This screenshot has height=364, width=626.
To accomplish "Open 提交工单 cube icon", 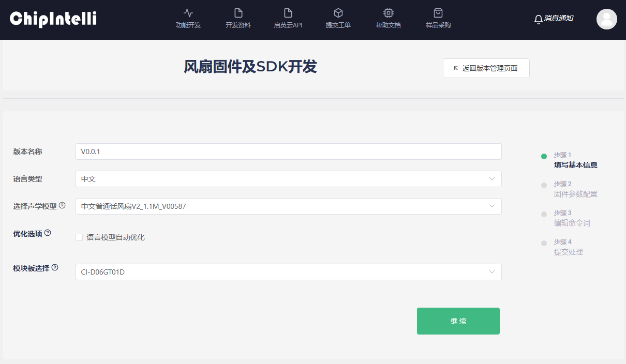I will coord(338,13).
